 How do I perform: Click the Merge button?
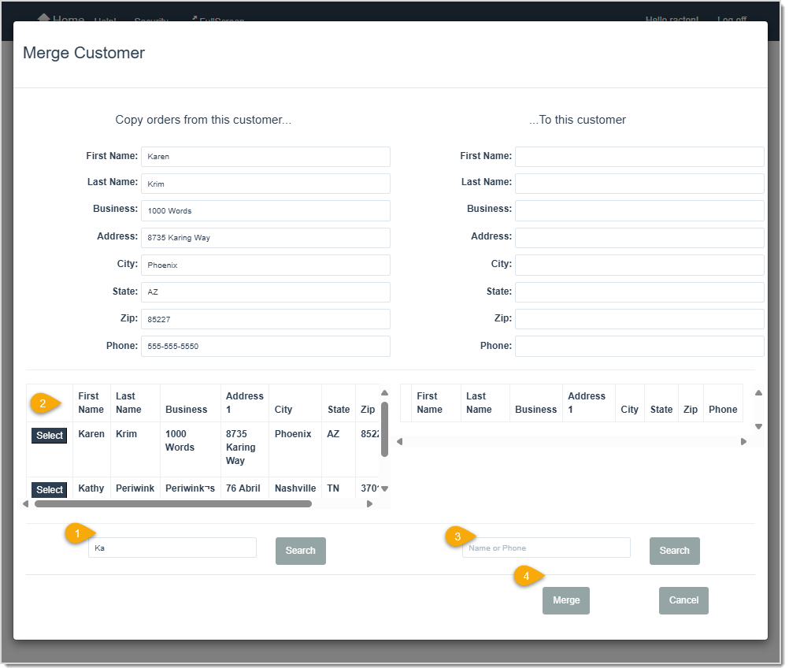click(x=565, y=600)
